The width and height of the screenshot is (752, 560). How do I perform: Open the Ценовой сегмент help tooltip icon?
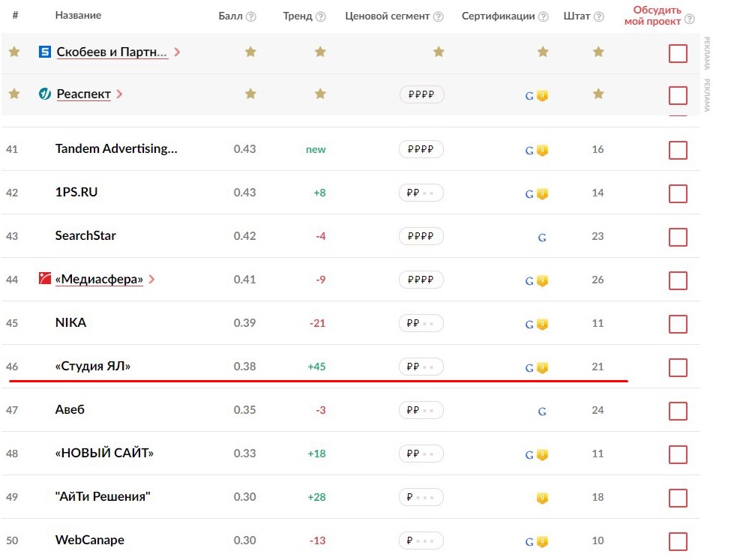click(439, 16)
